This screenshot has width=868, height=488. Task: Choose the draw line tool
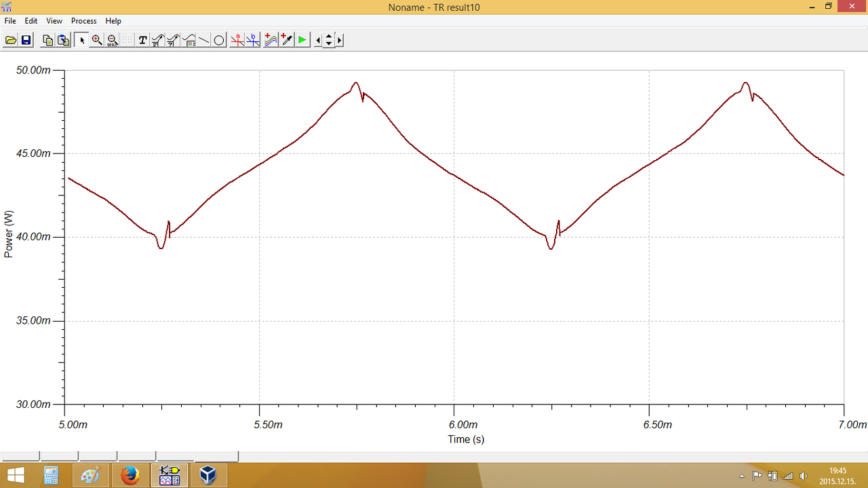204,40
